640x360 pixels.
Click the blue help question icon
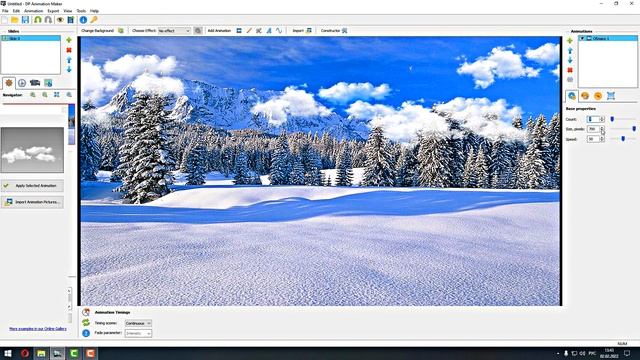86,333
